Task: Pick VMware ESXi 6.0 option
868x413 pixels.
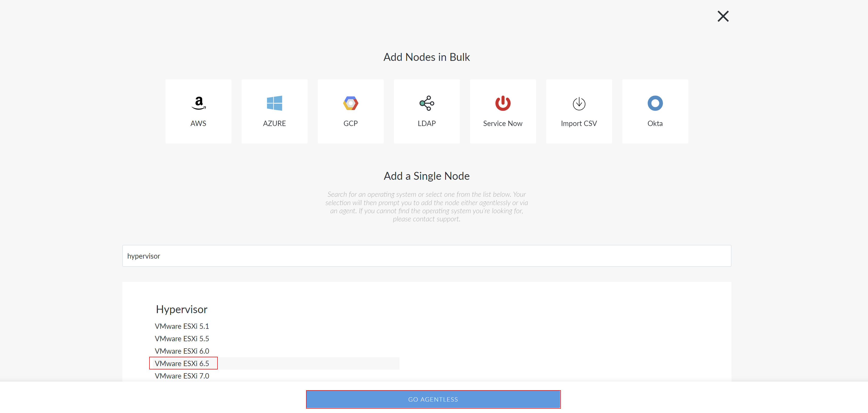Action: click(x=182, y=351)
